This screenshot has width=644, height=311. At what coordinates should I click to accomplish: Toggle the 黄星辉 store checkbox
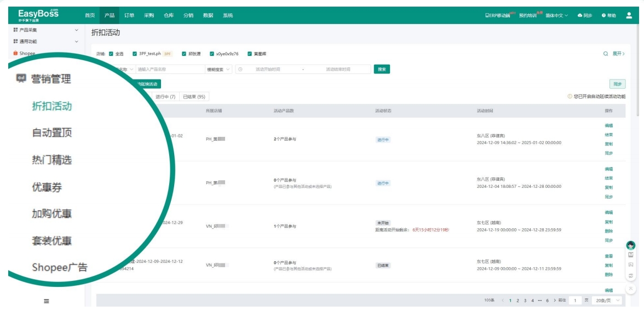(249, 54)
